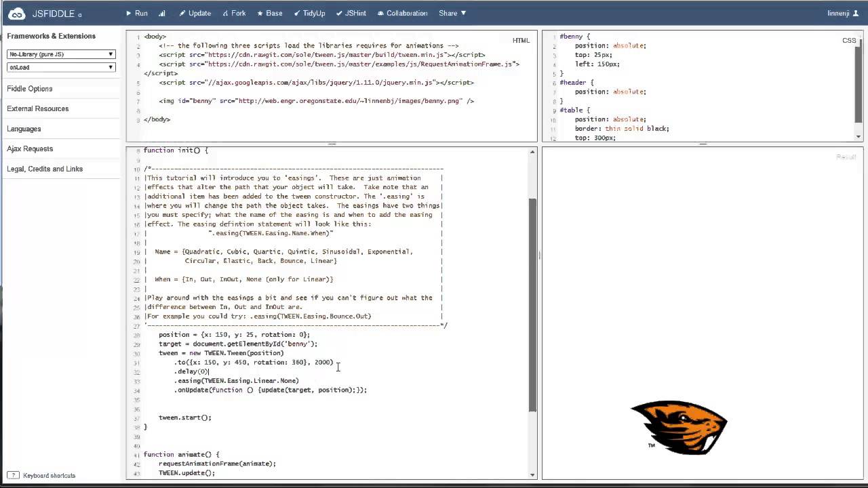Fork this fiddle
This screenshot has height=488, width=868.
(x=234, y=13)
